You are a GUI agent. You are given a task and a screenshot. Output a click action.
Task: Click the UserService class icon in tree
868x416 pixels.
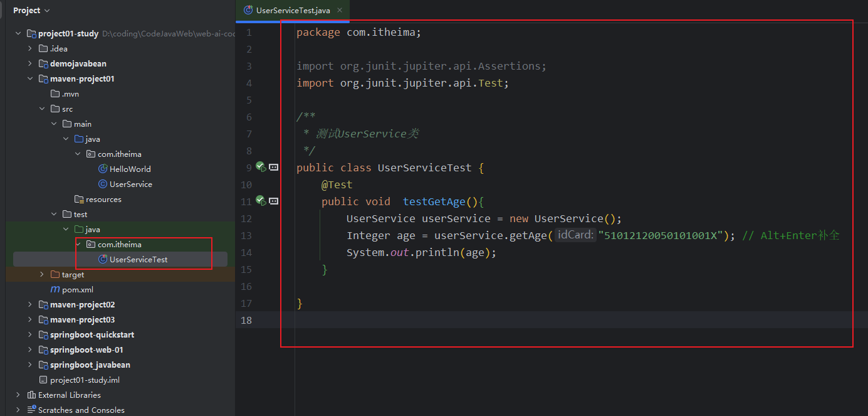[103, 184]
